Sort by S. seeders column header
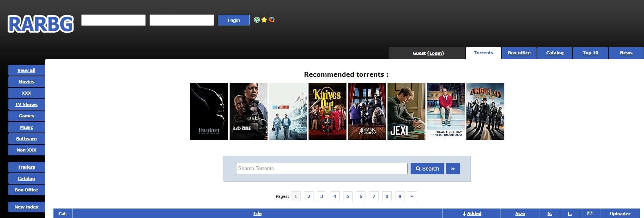Viewport: 644px width, 218px height. [x=550, y=213]
